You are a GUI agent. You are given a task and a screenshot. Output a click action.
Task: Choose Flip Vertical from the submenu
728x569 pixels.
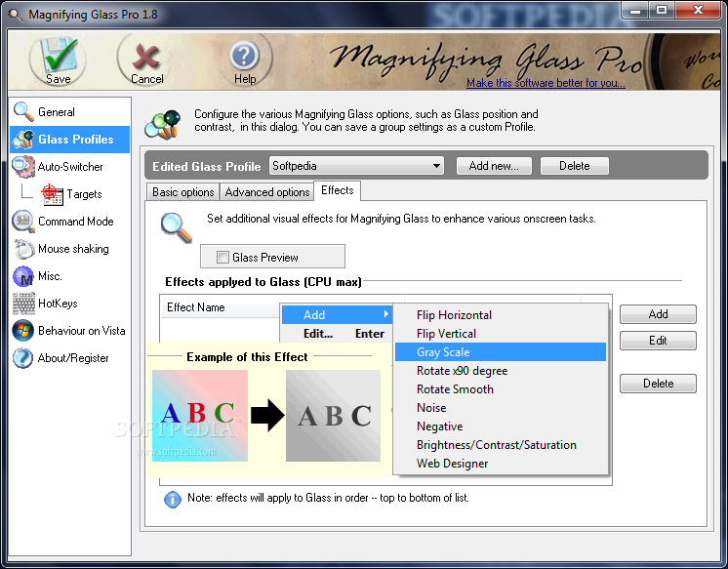tap(501, 334)
